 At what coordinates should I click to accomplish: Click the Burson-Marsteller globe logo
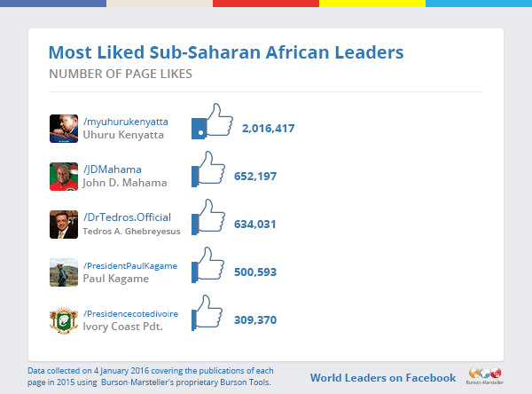click(x=485, y=376)
